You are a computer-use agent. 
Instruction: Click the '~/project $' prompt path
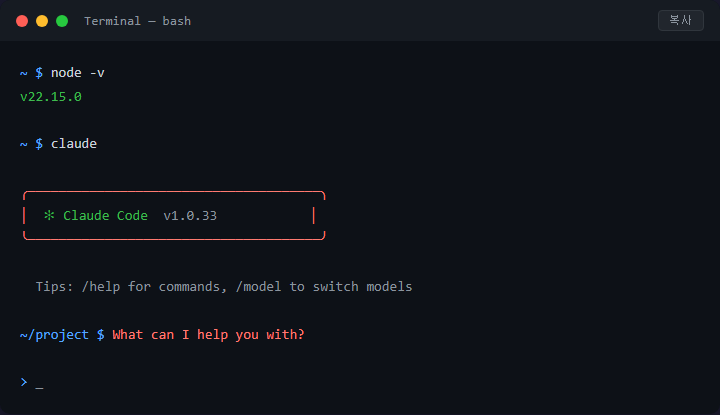tap(62, 335)
